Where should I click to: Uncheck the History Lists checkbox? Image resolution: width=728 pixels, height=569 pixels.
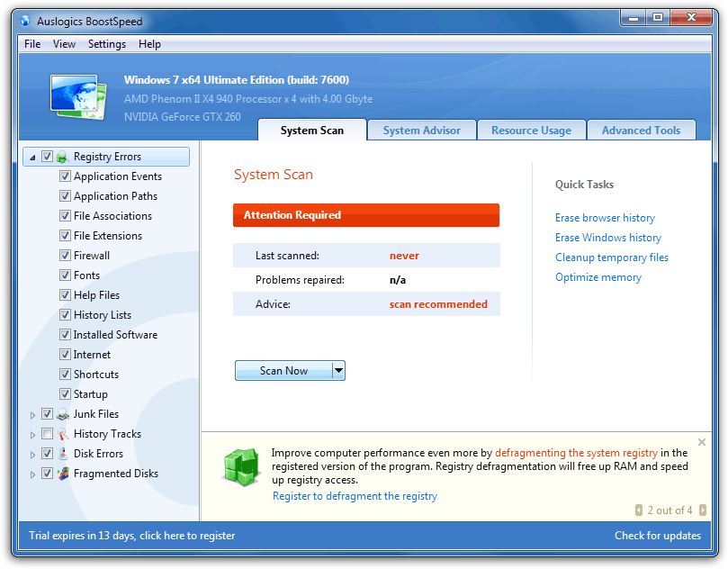(65, 315)
